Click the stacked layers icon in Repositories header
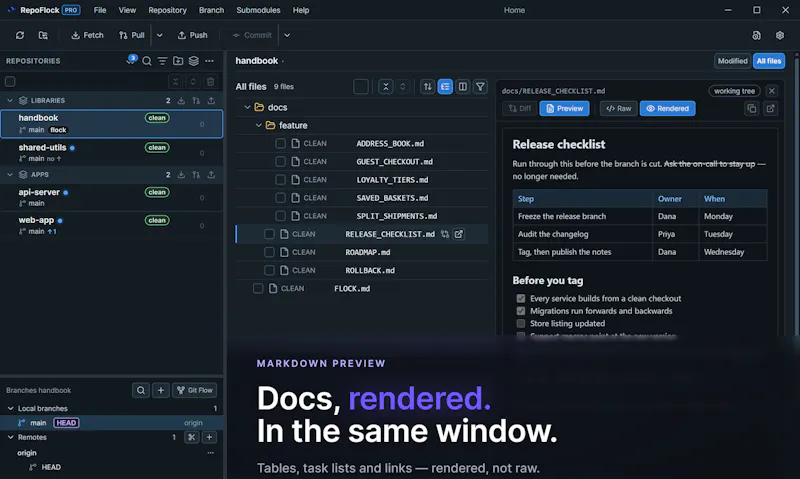 click(194, 61)
